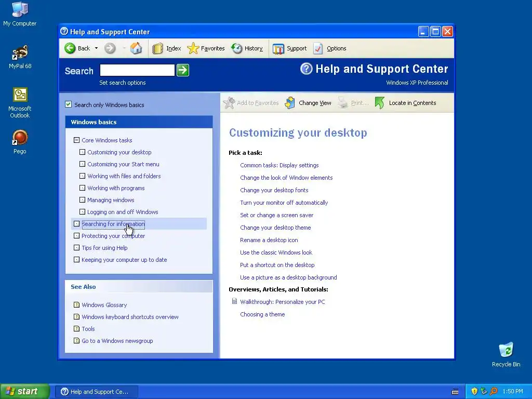Select MyPal 68 desktop shortcut
The height and width of the screenshot is (399, 532).
tap(20, 57)
